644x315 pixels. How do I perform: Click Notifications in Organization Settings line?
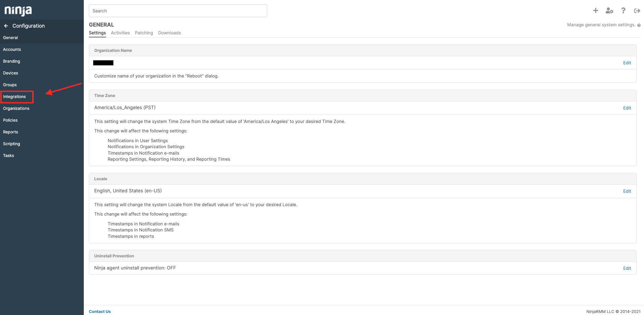(x=146, y=147)
